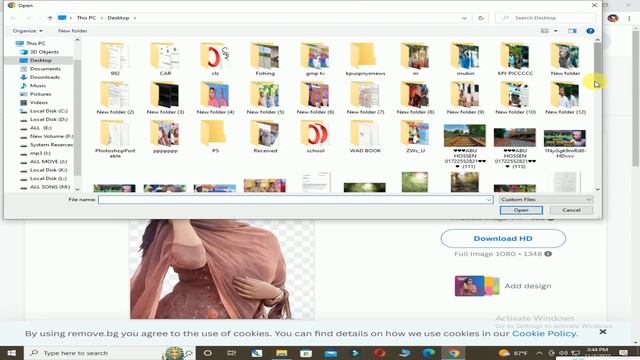Open the gmp tv folder

[315, 59]
